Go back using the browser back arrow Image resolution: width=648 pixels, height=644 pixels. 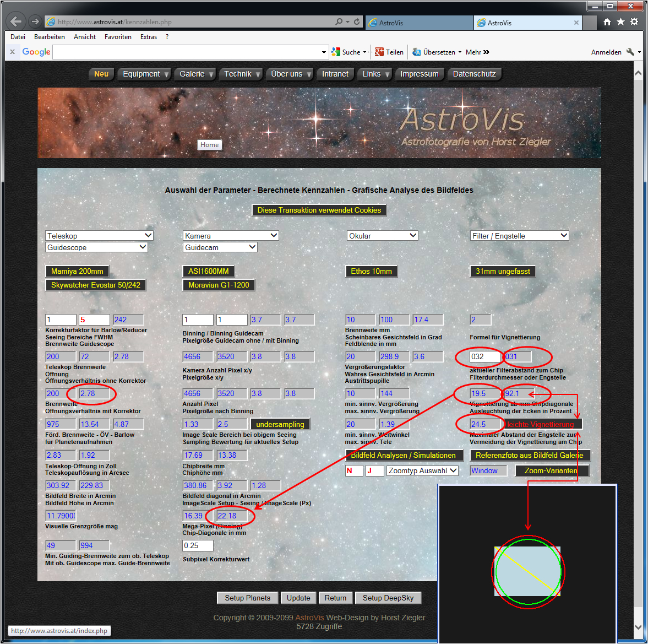[16, 21]
